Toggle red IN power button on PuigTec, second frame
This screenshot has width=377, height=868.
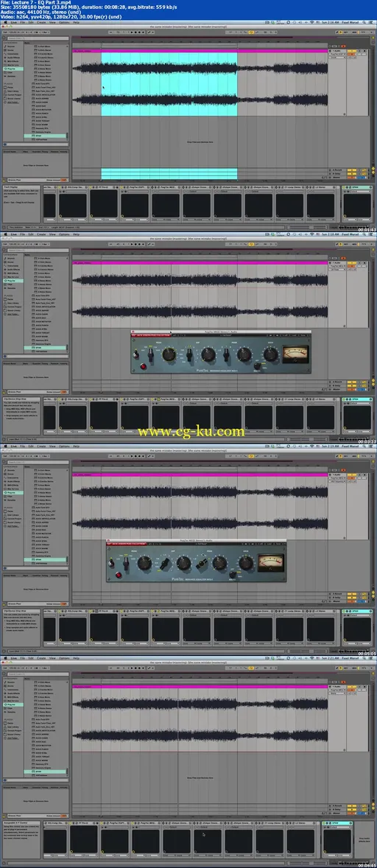142,366
